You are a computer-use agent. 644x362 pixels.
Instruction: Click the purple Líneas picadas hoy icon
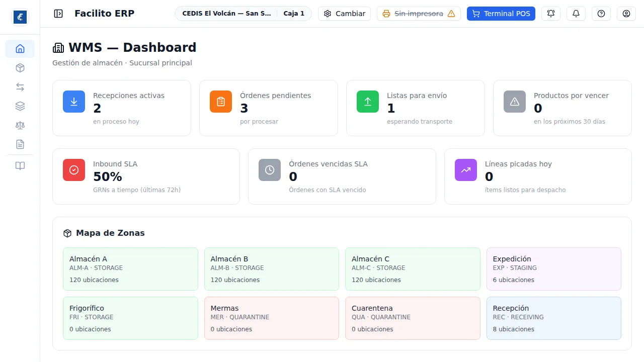[466, 170]
